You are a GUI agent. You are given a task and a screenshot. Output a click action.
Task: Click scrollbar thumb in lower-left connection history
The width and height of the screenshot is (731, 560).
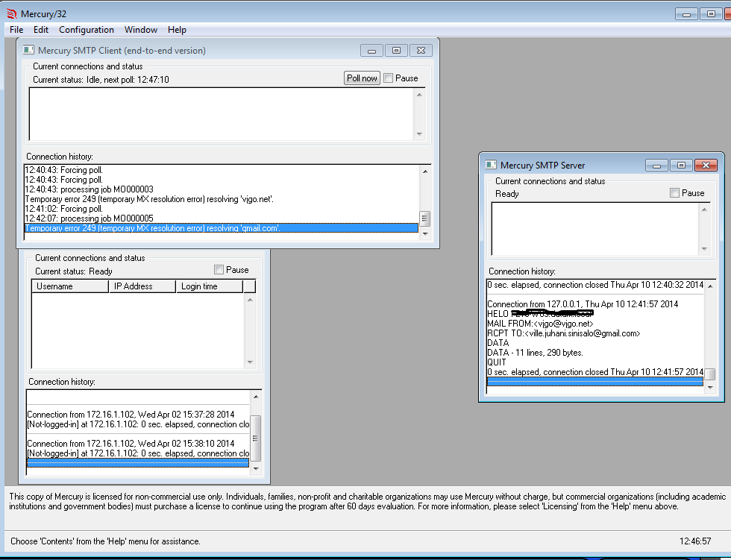[255, 438]
